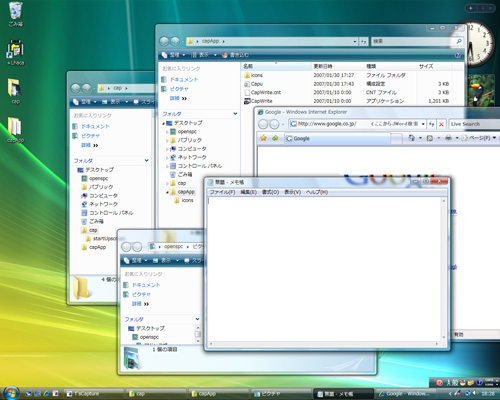Sort by the 種類 column header
The height and width of the screenshot is (400, 500).
(x=390, y=66)
